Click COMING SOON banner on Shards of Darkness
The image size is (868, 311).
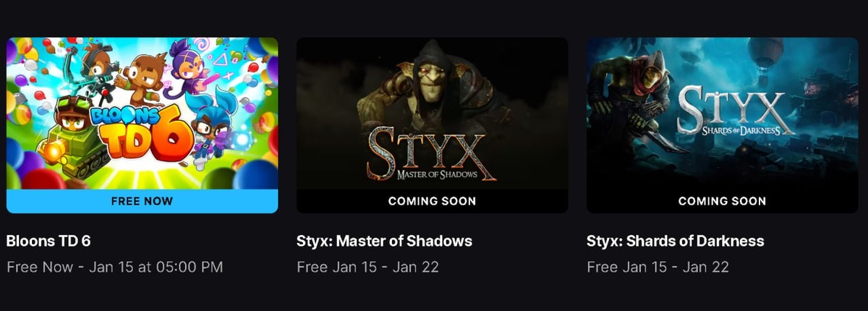click(722, 201)
